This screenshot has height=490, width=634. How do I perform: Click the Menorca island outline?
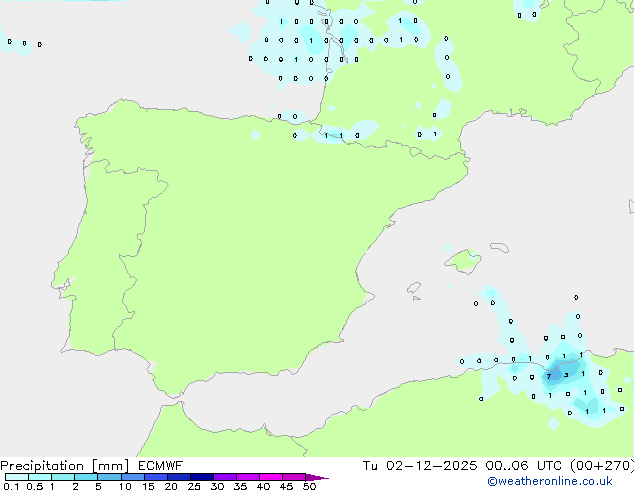[499, 247]
